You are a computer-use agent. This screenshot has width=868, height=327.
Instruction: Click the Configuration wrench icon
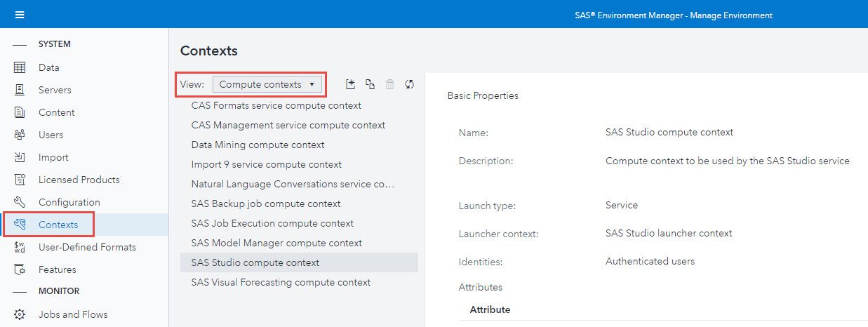(x=20, y=202)
